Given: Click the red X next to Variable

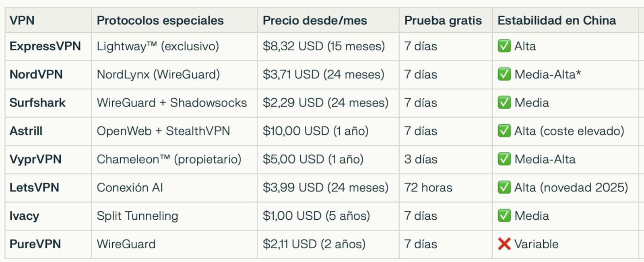Looking at the screenshot, I should coord(504,244).
